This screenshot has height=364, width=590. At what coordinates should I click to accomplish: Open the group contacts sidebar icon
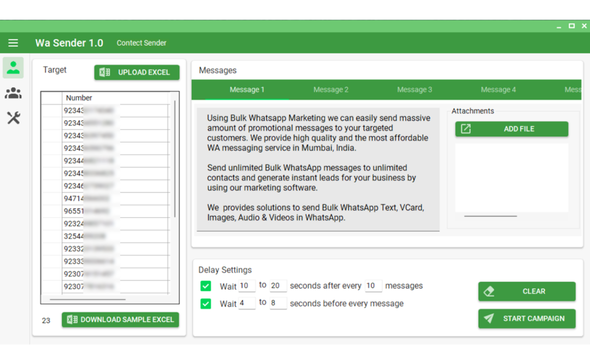point(13,93)
